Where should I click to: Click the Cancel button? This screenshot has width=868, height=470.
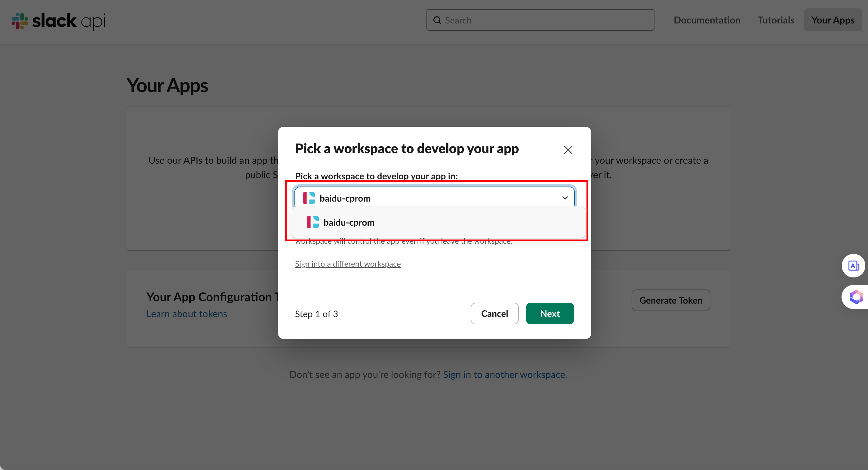click(494, 314)
